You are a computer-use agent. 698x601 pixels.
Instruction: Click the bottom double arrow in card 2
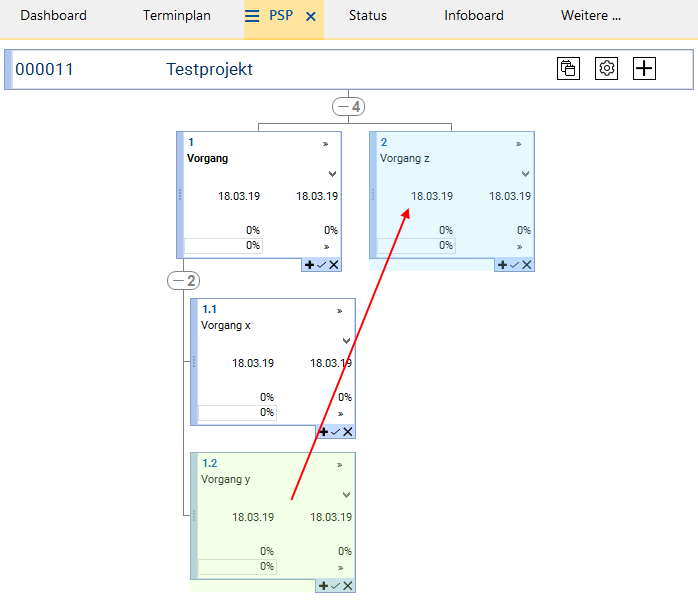click(519, 247)
